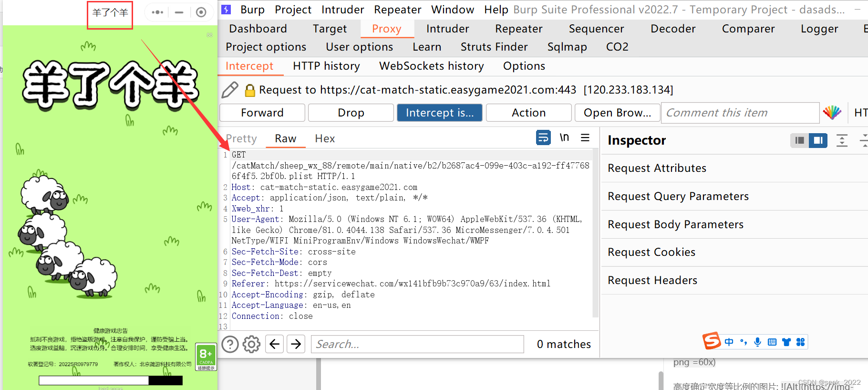Open the Sogou skin shirt icon
The height and width of the screenshot is (390, 868).
pos(786,342)
